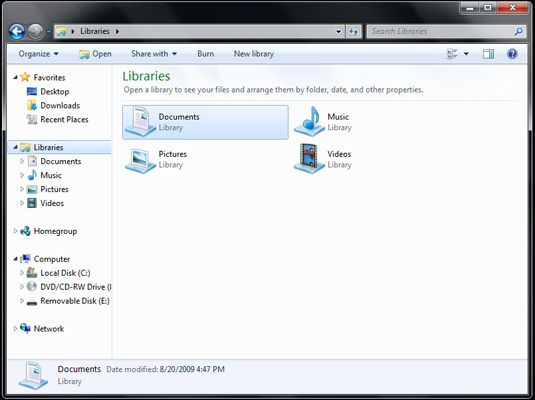Select the Videos library icon

pyautogui.click(x=309, y=159)
